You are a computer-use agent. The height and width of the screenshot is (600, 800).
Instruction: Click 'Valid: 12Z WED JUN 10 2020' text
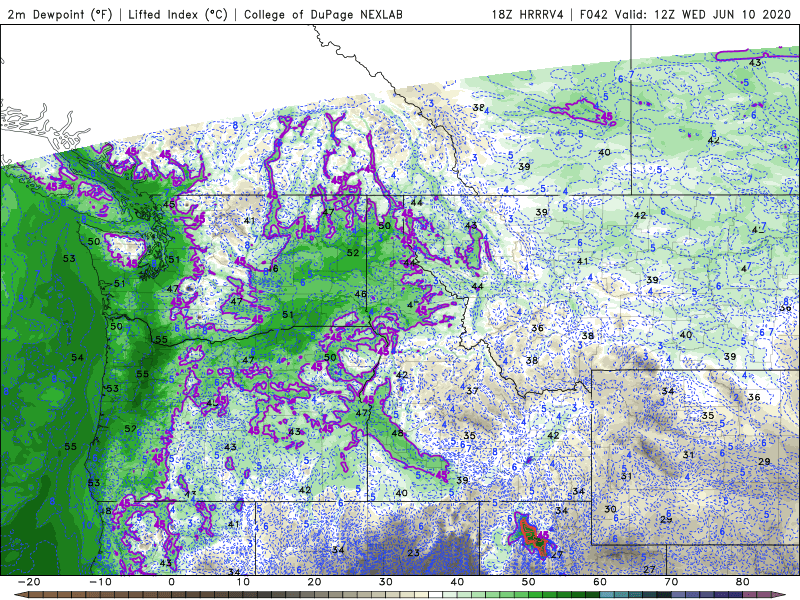tap(704, 14)
